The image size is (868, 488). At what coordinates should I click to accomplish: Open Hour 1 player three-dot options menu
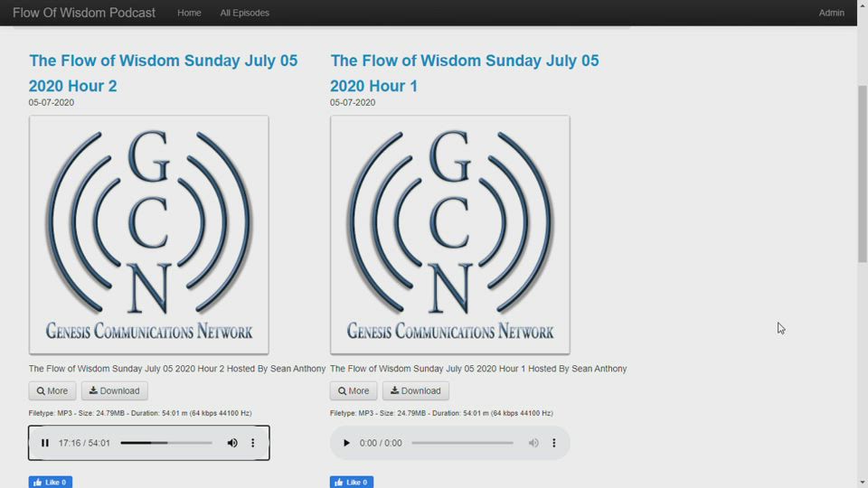tap(554, 443)
